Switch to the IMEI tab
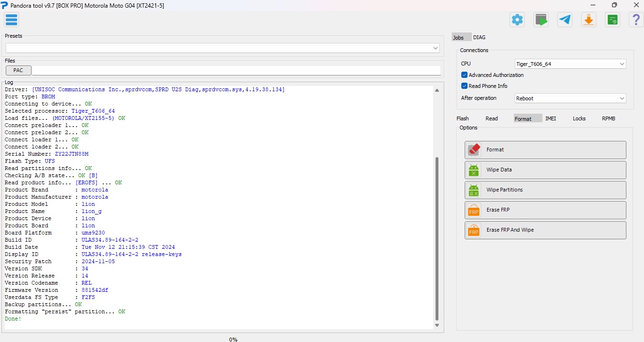 [x=551, y=118]
